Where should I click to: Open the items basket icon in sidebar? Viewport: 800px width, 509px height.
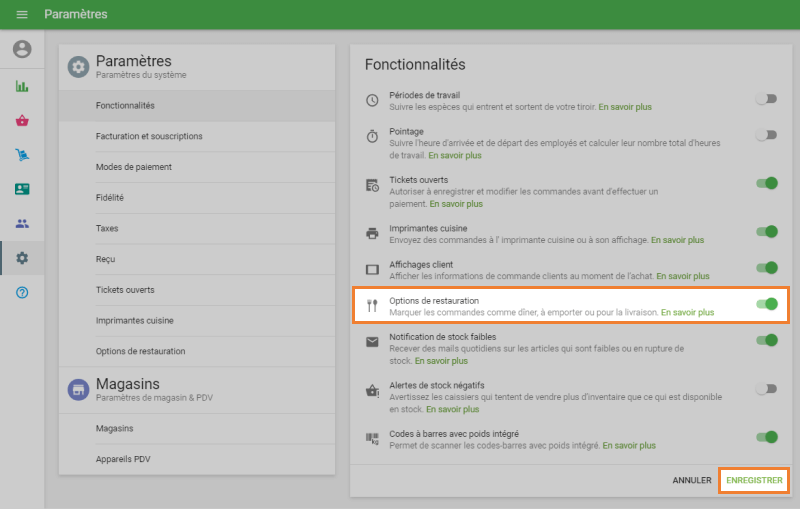[x=22, y=121]
